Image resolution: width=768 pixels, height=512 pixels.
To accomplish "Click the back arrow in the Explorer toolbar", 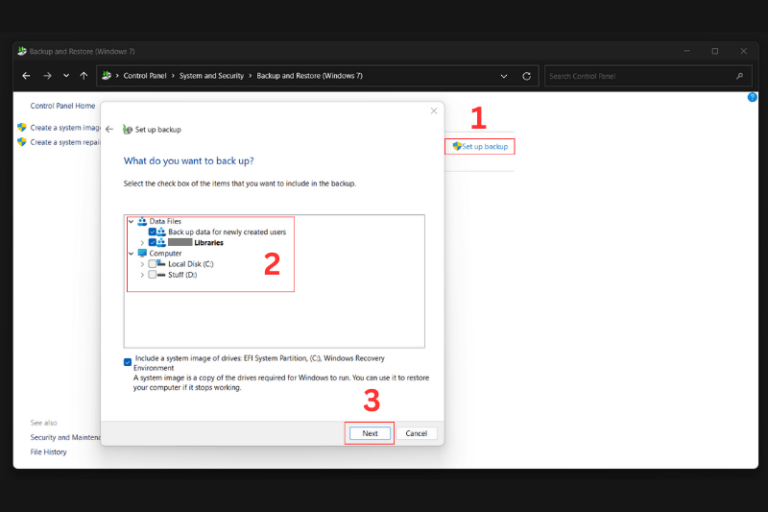I will (x=26, y=76).
